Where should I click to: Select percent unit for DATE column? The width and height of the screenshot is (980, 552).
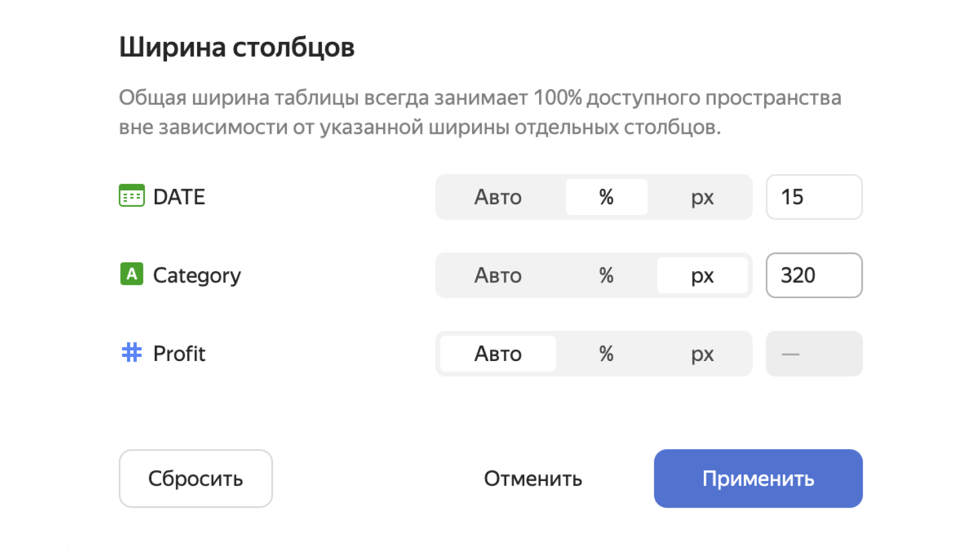pyautogui.click(x=606, y=197)
